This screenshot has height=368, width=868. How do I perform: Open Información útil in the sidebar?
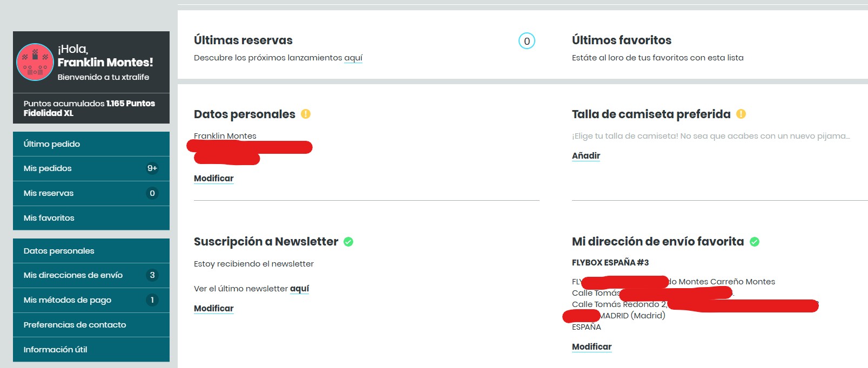(55, 350)
